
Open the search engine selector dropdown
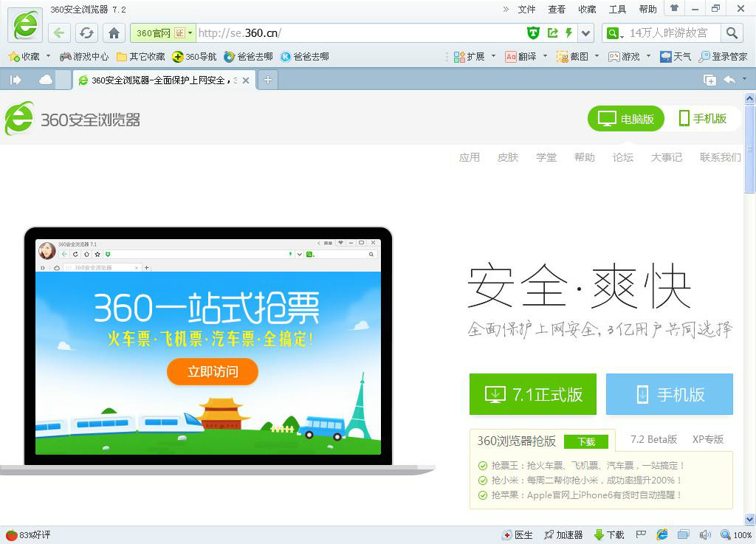[x=616, y=33]
